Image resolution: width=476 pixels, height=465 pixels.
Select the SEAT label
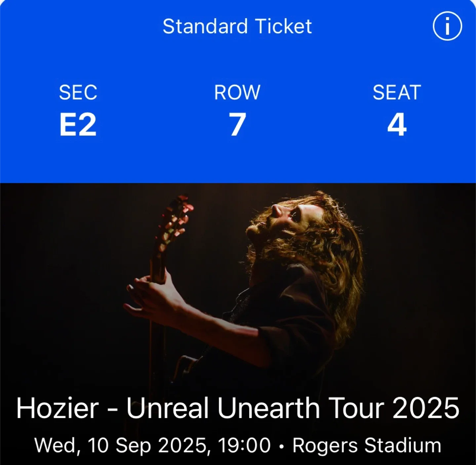[397, 92]
